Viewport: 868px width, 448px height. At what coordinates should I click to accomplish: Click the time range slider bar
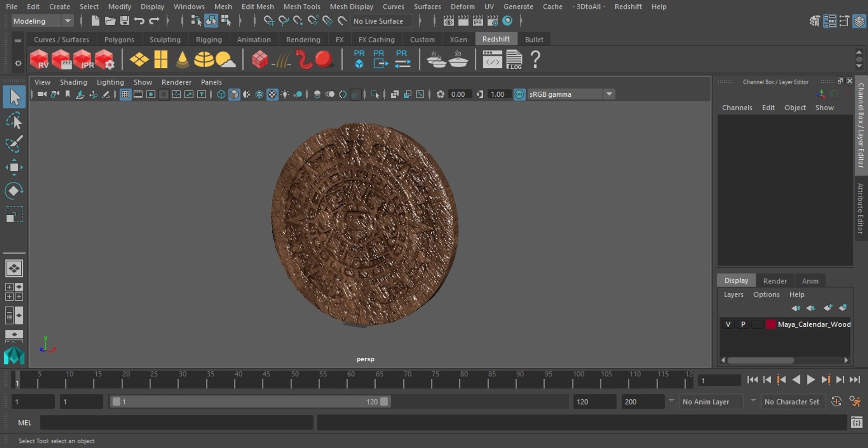pyautogui.click(x=250, y=401)
